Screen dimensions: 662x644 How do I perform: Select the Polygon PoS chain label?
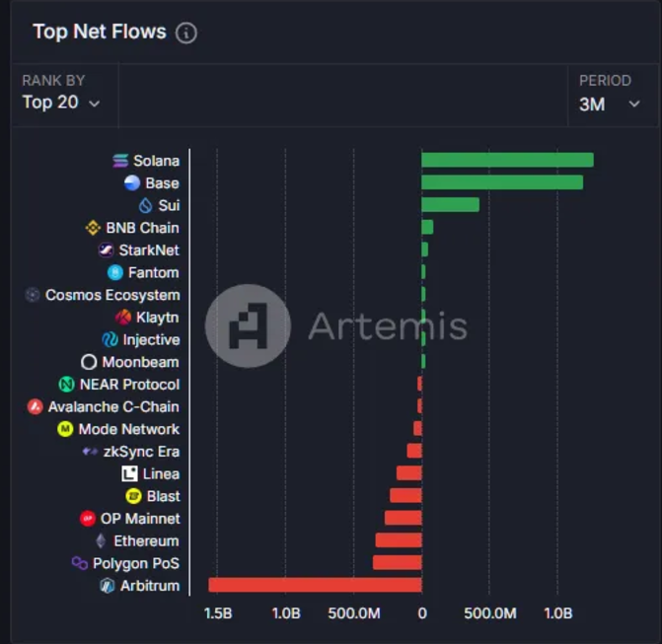click(135, 563)
